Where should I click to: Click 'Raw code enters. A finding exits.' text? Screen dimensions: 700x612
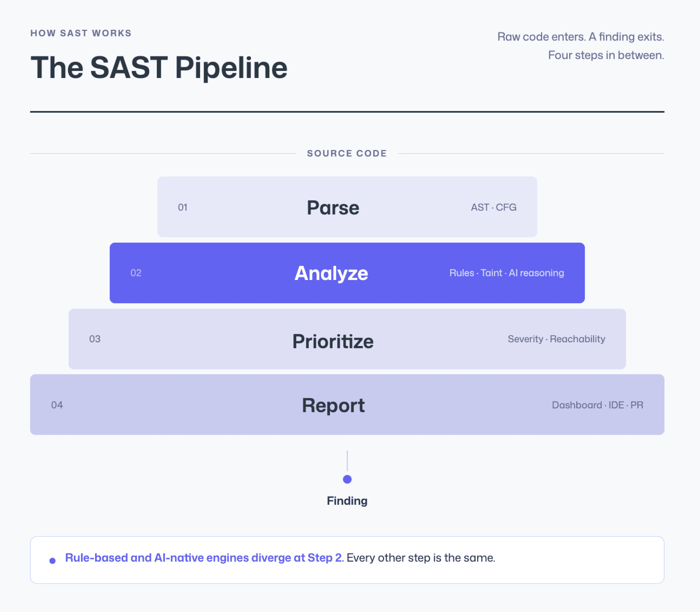pyautogui.click(x=581, y=37)
